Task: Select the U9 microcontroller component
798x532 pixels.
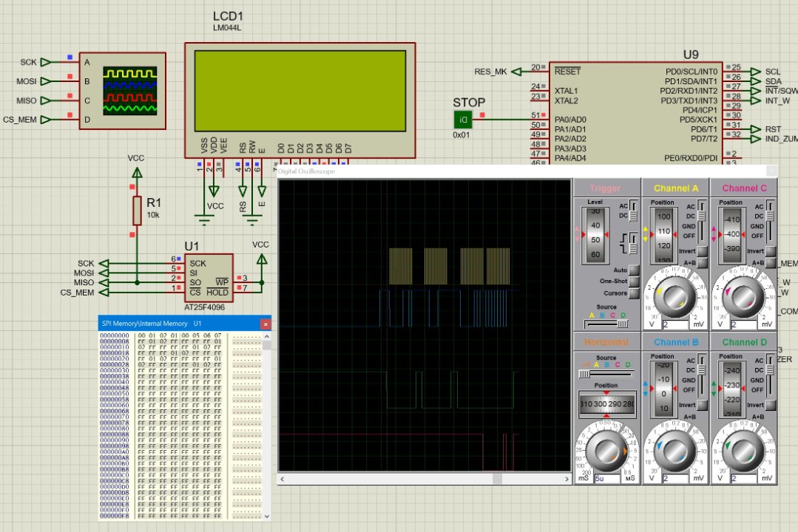Action: click(x=635, y=113)
